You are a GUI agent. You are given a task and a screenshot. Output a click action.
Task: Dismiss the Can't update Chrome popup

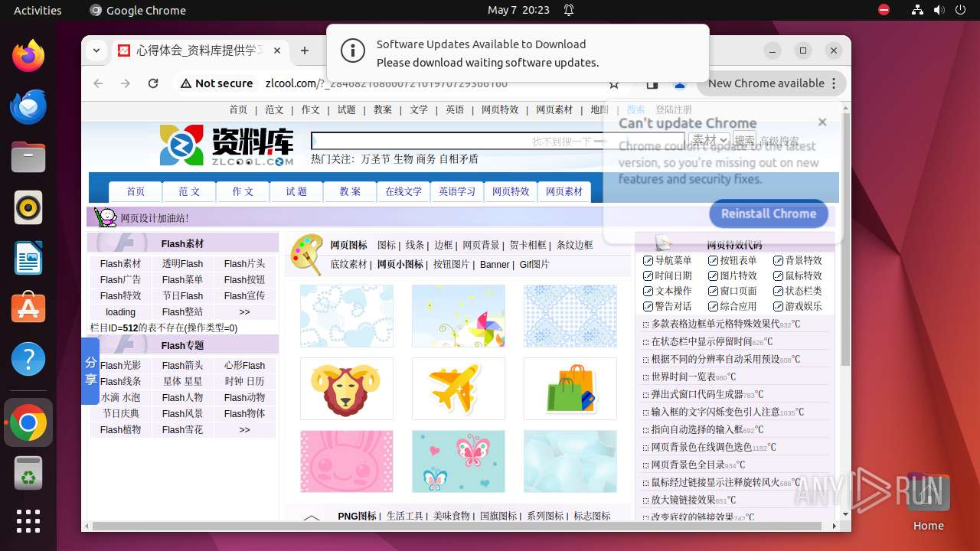click(x=822, y=122)
